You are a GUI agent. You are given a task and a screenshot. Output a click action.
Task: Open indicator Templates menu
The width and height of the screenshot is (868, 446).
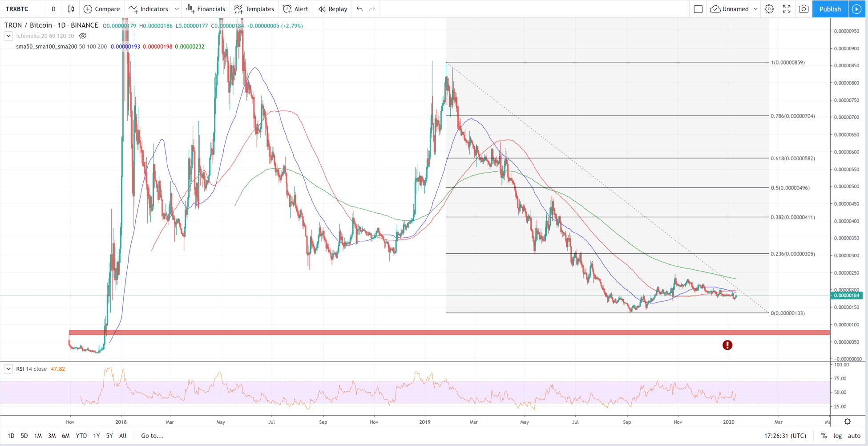(254, 9)
